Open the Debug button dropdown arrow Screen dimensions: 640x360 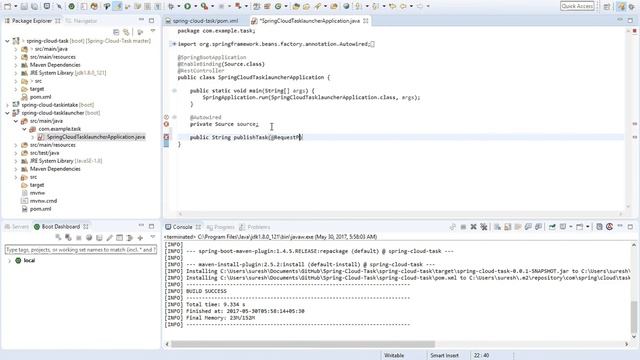tap(178, 6)
